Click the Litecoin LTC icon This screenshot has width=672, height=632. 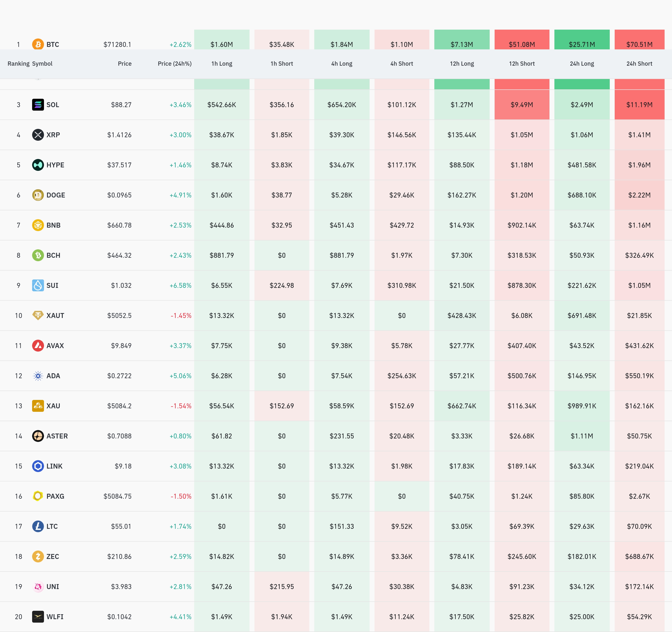click(x=38, y=526)
